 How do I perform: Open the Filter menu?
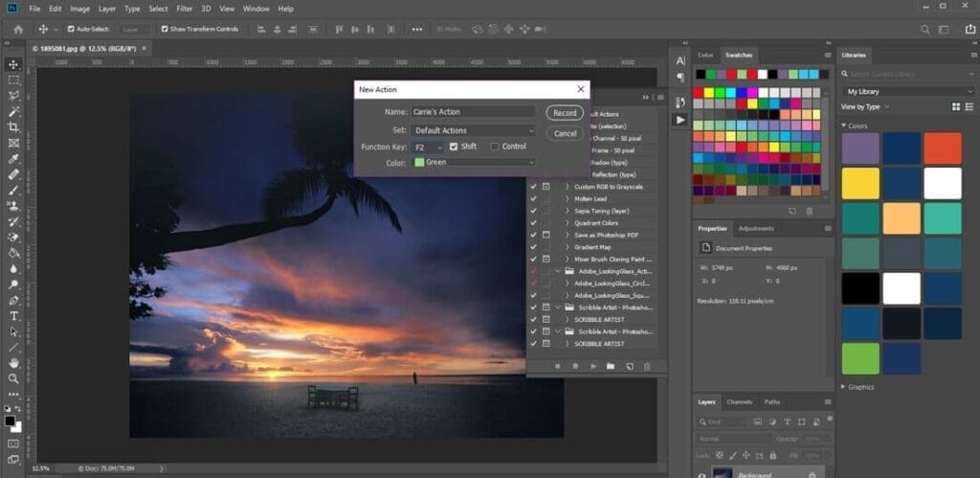[185, 9]
